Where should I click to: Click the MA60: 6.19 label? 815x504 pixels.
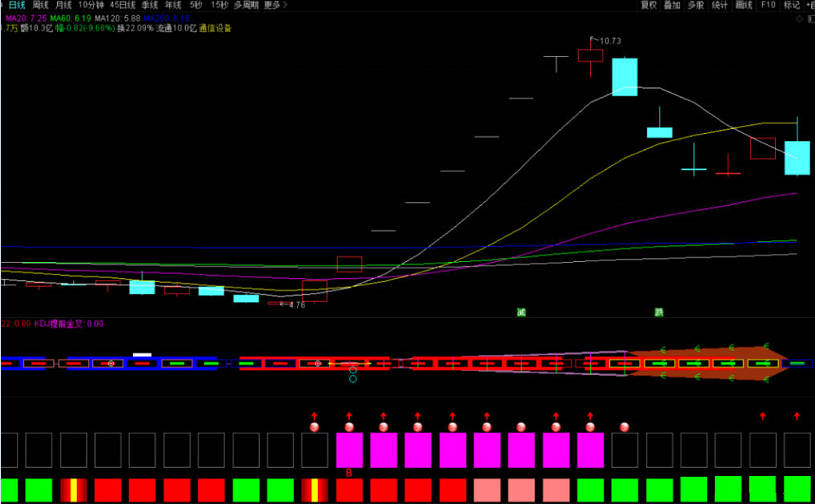click(71, 19)
